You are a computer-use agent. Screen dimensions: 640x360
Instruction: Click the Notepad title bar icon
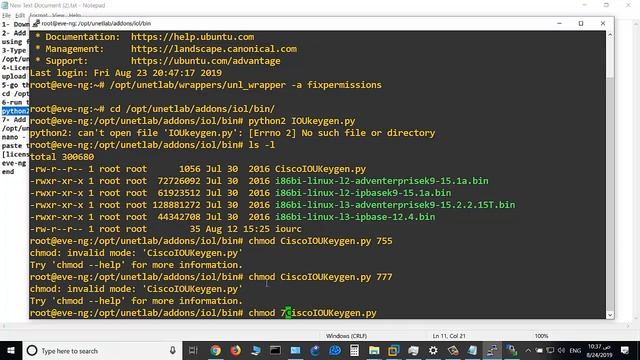[x=4, y=5]
